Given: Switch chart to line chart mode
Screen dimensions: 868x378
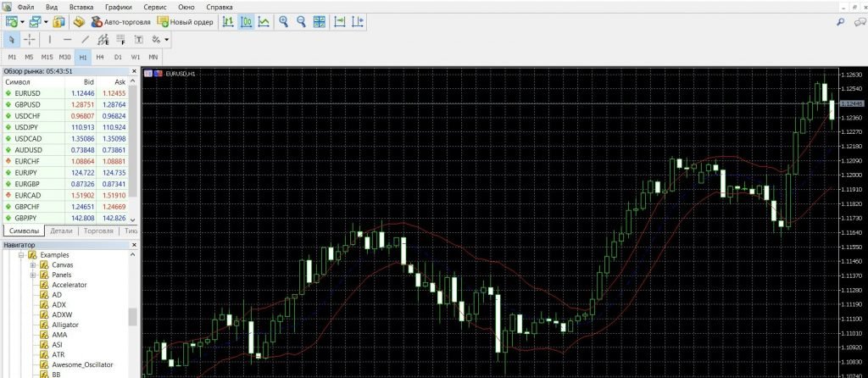Looking at the screenshot, I should coord(264,21).
